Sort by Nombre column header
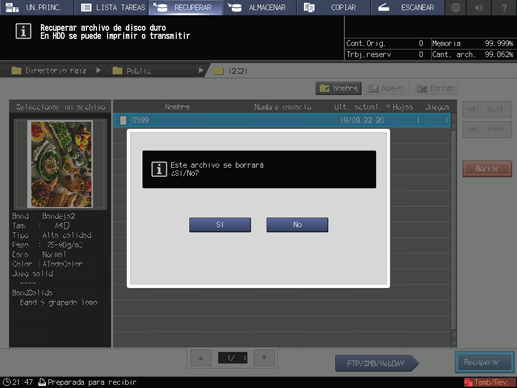This screenshot has width=517, height=388. (x=177, y=107)
